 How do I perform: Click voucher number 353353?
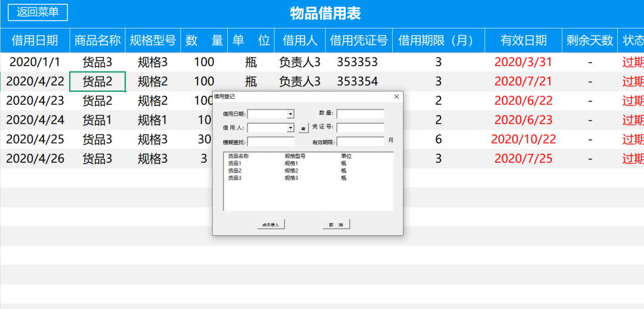[357, 63]
